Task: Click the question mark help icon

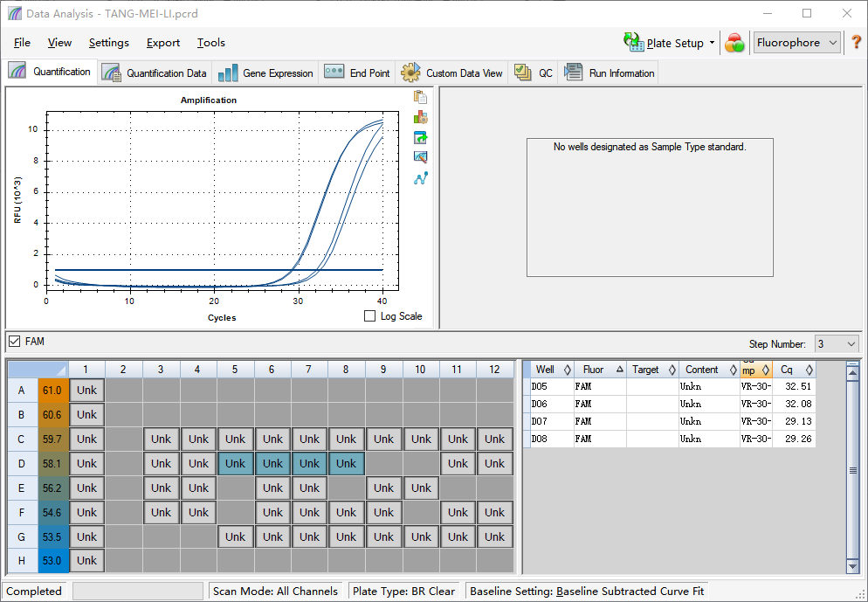Action: point(856,43)
